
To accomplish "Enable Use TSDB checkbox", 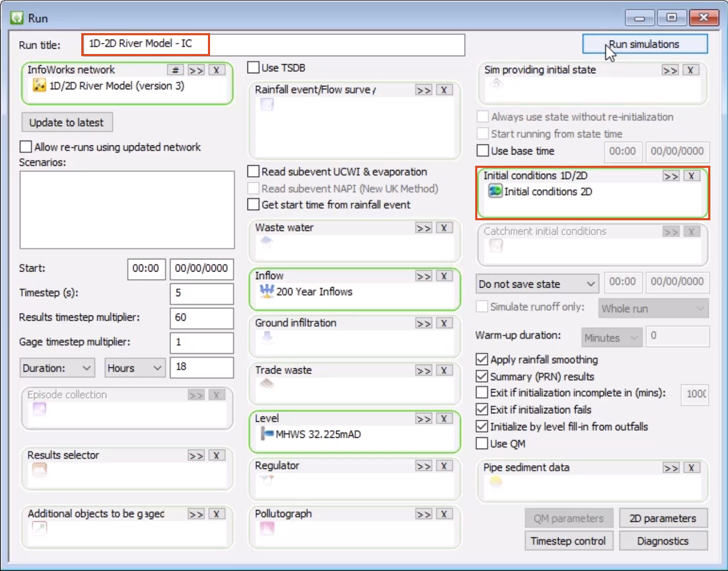I will (253, 67).
